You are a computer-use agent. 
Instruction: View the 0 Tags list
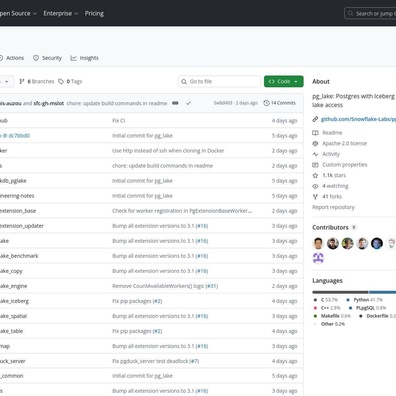point(70,81)
